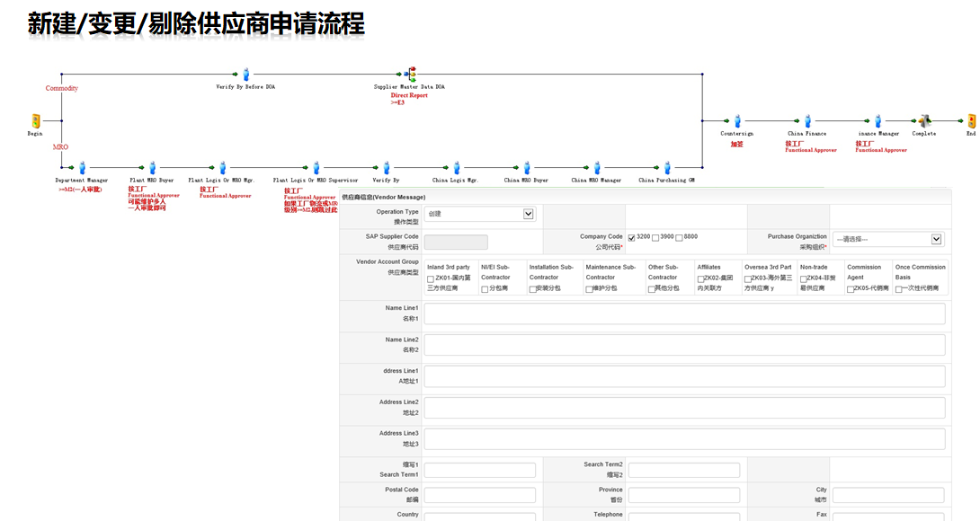The image size is (980, 521).
Task: Click the Department Manager step icon
Action: click(x=82, y=167)
